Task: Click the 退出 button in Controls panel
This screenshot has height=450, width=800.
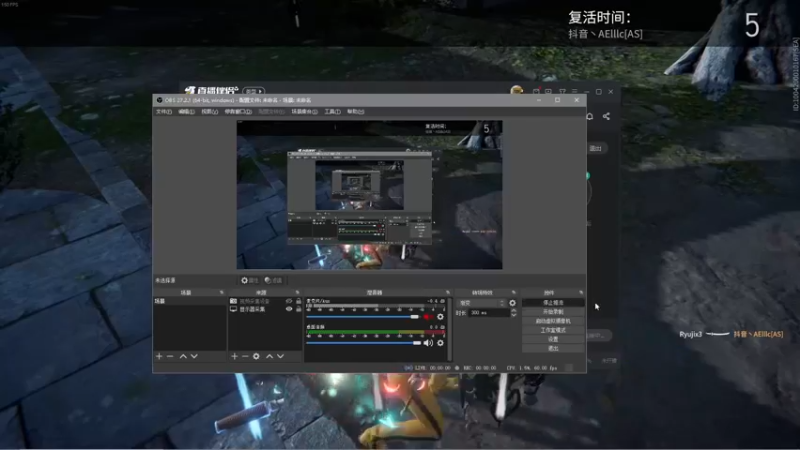Action: coord(553,348)
